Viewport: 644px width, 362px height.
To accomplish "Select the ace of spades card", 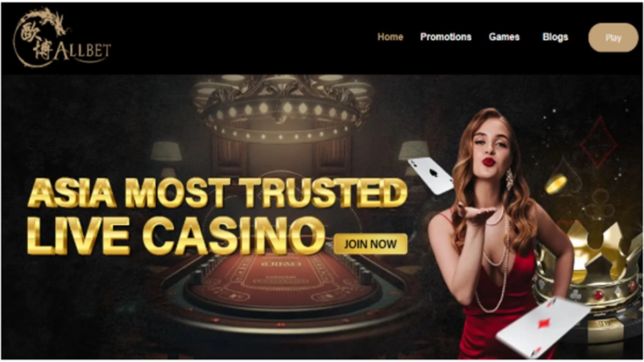I will click(x=430, y=176).
